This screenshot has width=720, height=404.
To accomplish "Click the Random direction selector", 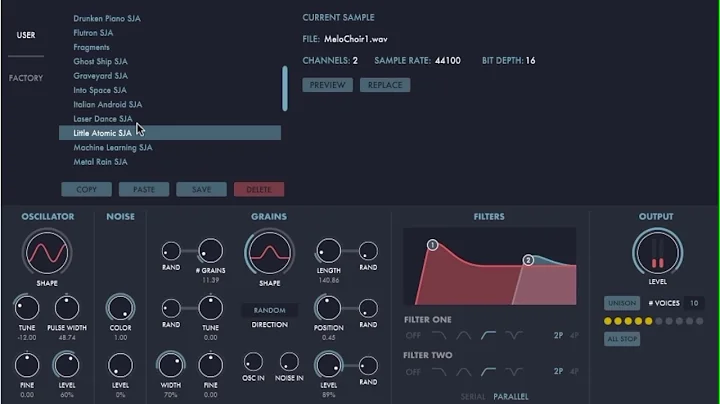I will point(270,310).
